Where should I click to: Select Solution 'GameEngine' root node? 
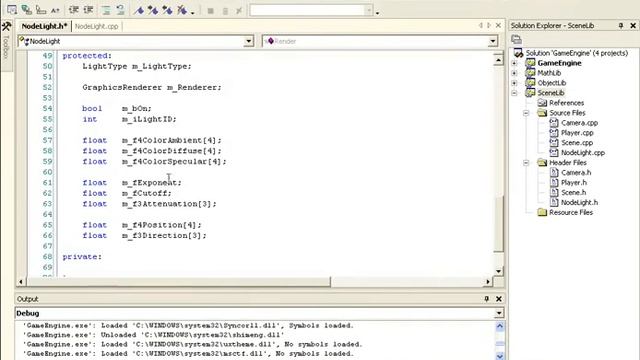[x=576, y=53]
